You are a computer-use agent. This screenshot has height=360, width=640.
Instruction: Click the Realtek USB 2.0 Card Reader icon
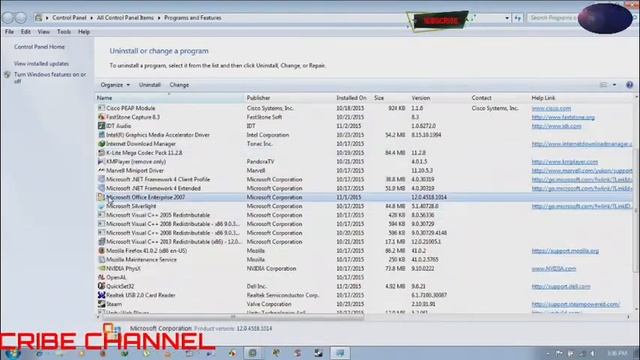(x=101, y=295)
